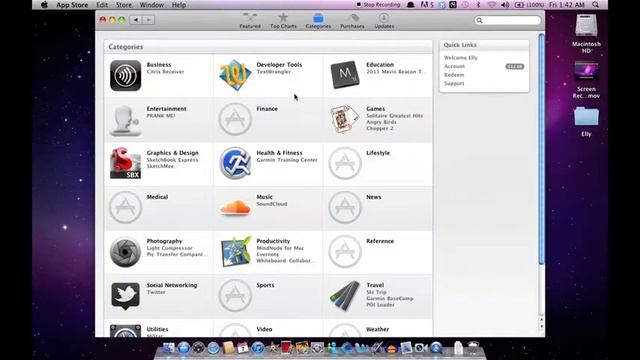Open Support in Quick Links
The image size is (640, 360).
454,83
